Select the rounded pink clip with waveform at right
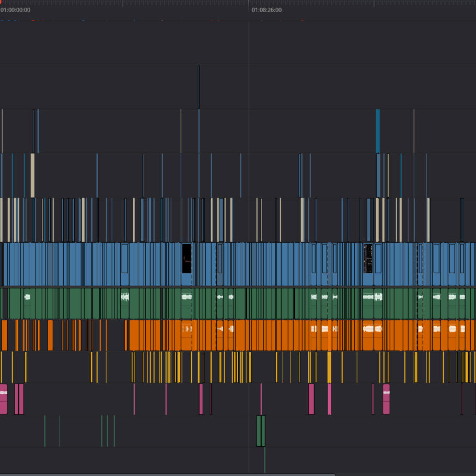 click(386, 399)
